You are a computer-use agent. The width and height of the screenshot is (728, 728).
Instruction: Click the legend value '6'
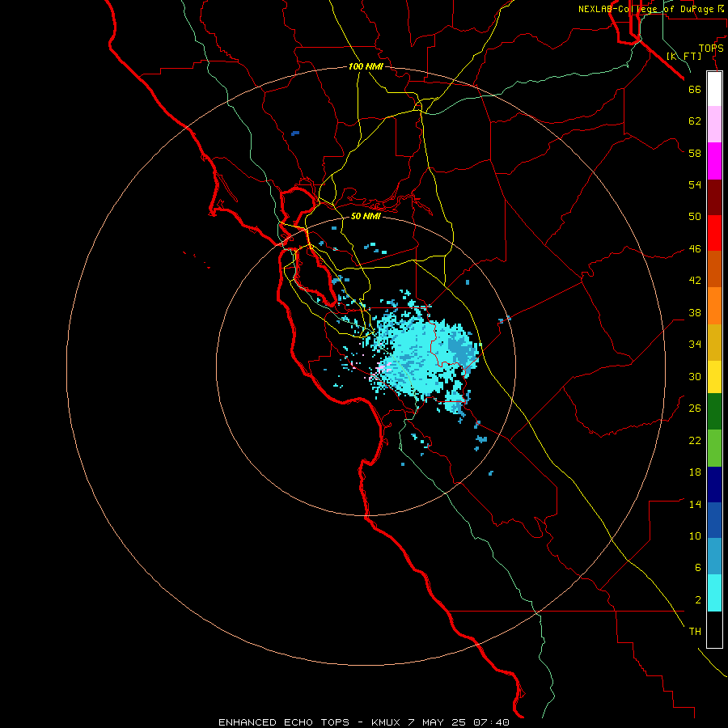click(x=698, y=568)
